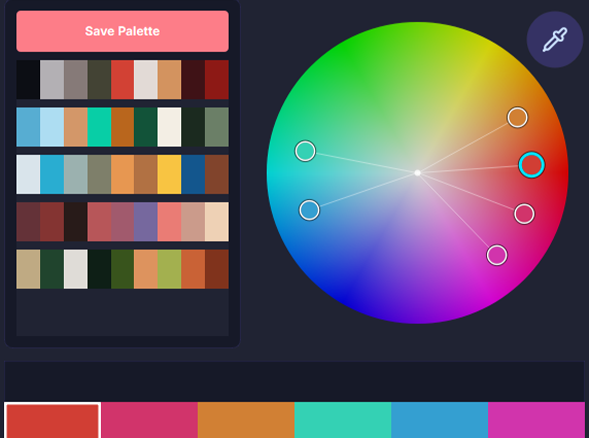The width and height of the screenshot is (589, 438).
Task: Activate the eyedropper color picker tool
Action: pos(555,39)
